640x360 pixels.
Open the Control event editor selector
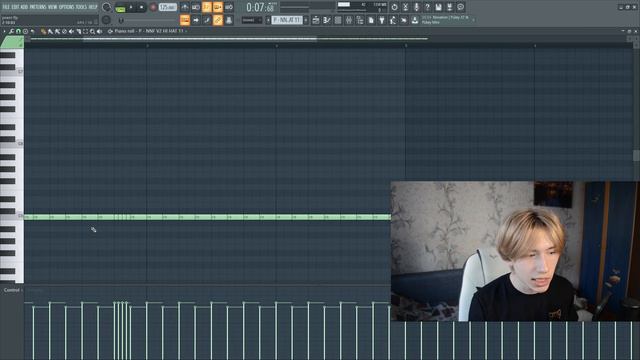click(x=12, y=290)
